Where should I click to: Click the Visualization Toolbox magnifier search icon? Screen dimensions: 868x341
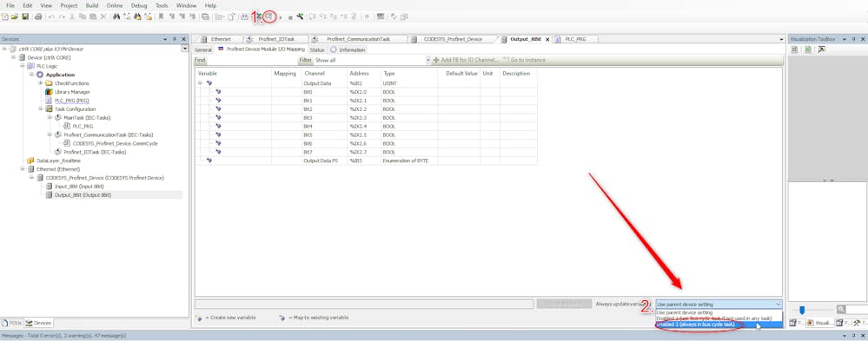pyautogui.click(x=841, y=310)
